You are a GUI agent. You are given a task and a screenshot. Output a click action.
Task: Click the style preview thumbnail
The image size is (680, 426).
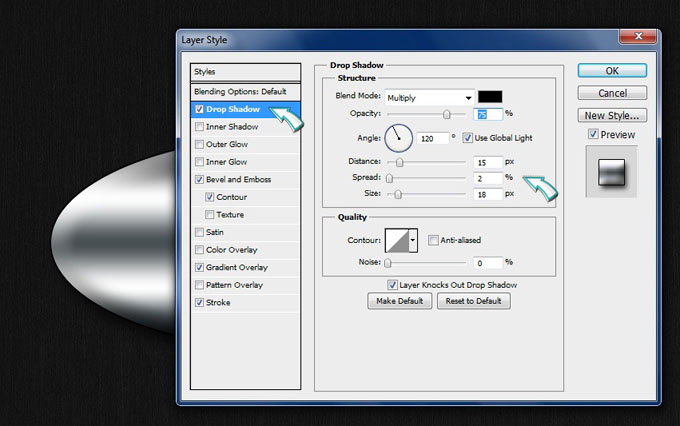pyautogui.click(x=611, y=172)
